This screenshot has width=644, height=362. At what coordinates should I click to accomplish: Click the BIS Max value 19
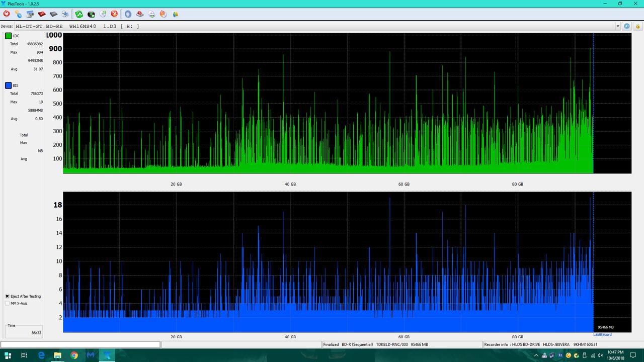[41, 102]
